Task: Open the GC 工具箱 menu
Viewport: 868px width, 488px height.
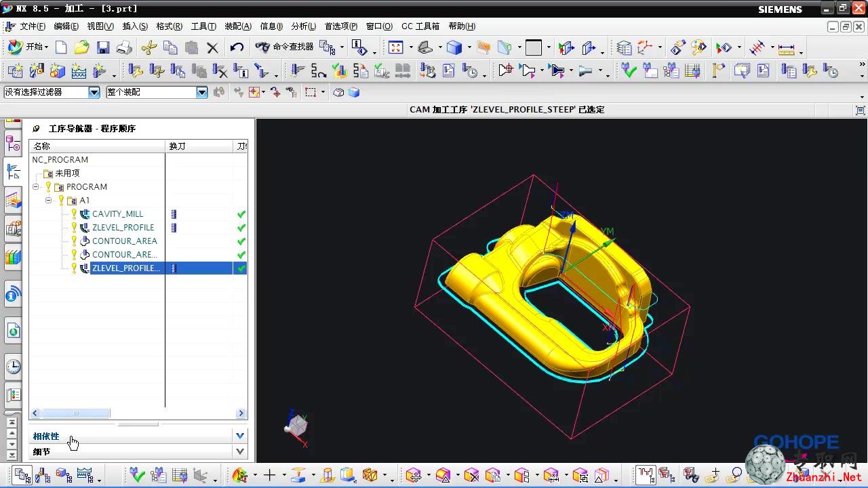Action: [420, 26]
